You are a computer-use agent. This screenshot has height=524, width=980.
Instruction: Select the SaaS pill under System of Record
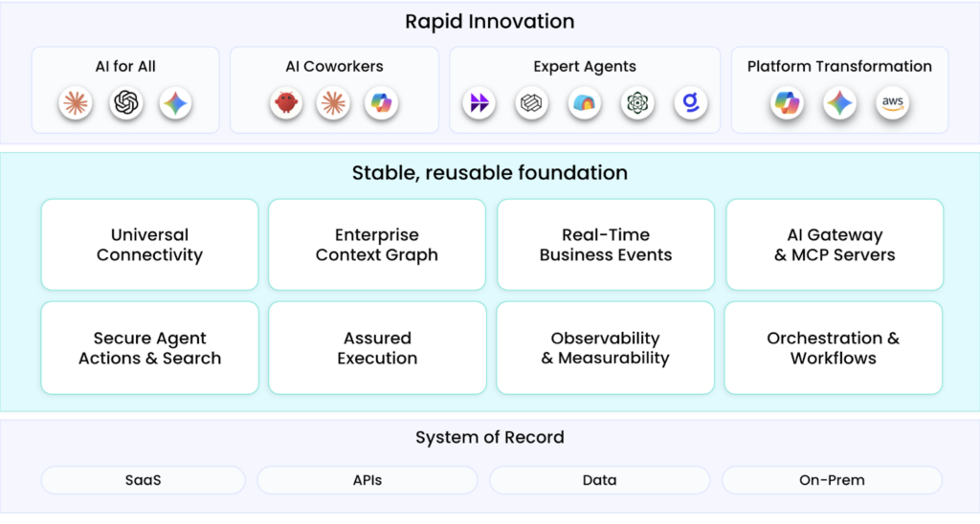[x=143, y=480]
